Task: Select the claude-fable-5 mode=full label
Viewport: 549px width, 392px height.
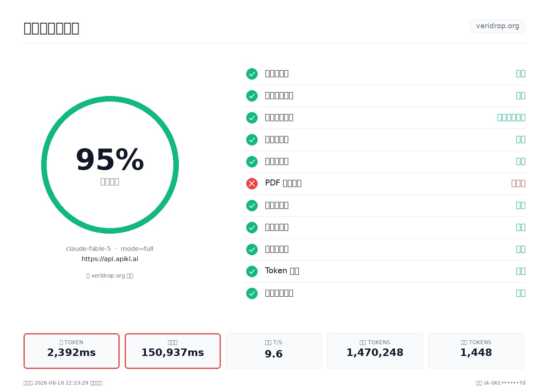Action: click(x=110, y=249)
